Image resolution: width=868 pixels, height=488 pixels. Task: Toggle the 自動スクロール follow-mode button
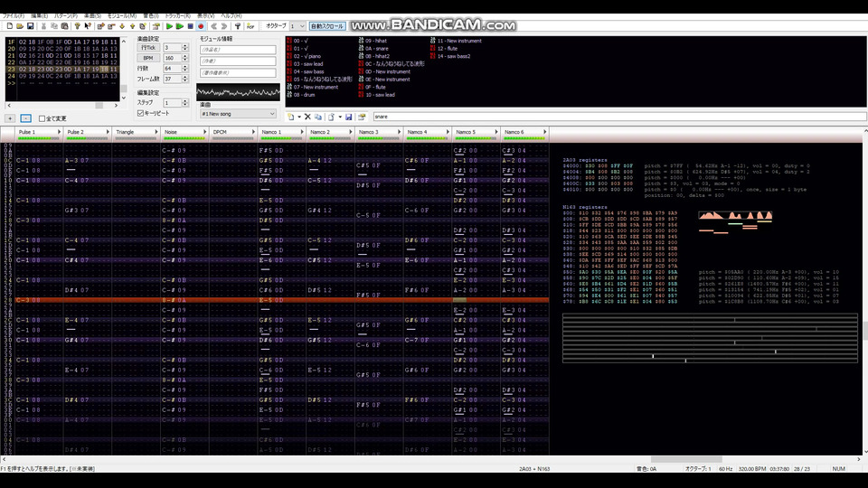click(x=327, y=26)
